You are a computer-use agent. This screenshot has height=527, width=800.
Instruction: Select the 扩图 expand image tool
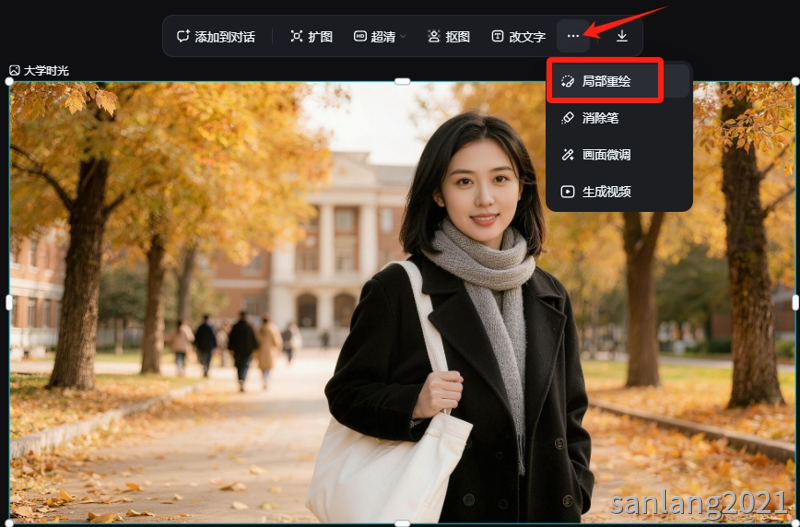tap(311, 36)
